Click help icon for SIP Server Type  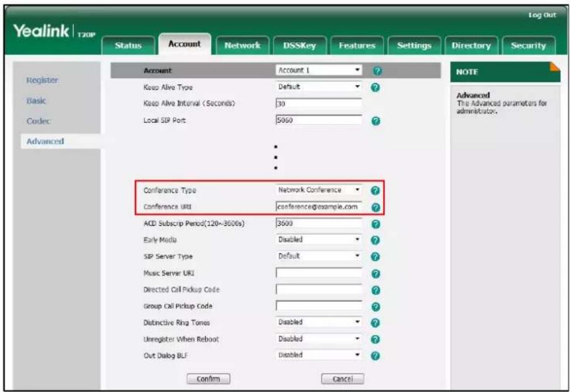tap(376, 257)
